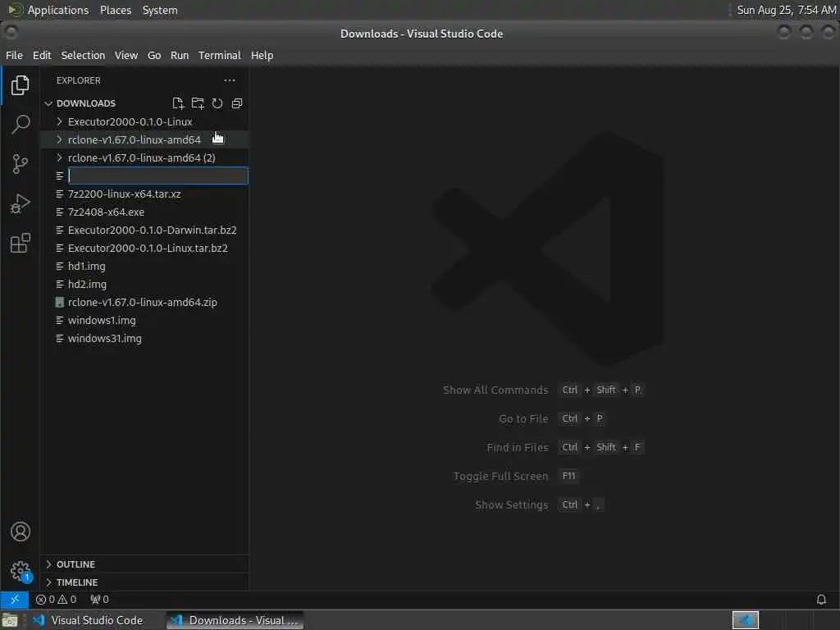Open the File menu
The width and height of the screenshot is (840, 630).
pos(15,55)
